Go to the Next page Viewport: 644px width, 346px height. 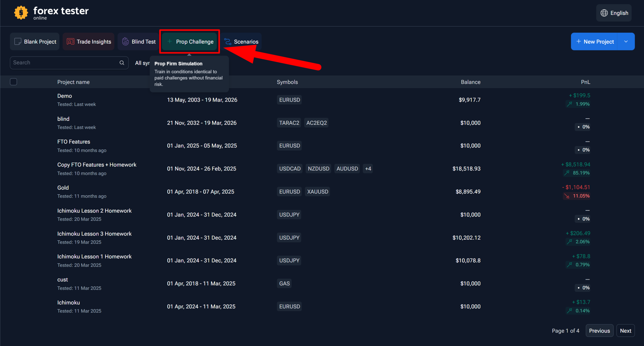[625, 331]
